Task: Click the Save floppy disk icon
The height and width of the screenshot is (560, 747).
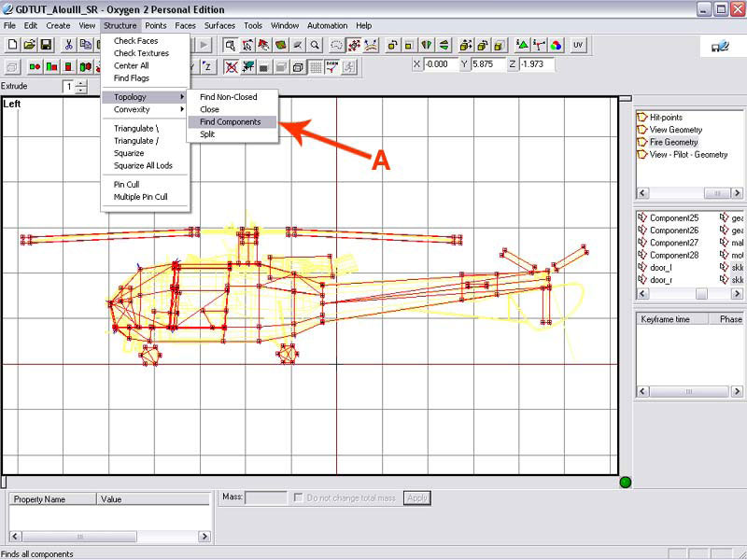Action: tap(45, 45)
